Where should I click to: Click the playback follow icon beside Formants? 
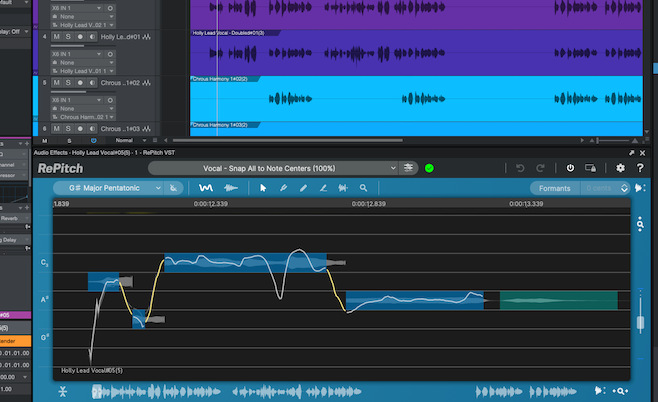640,188
